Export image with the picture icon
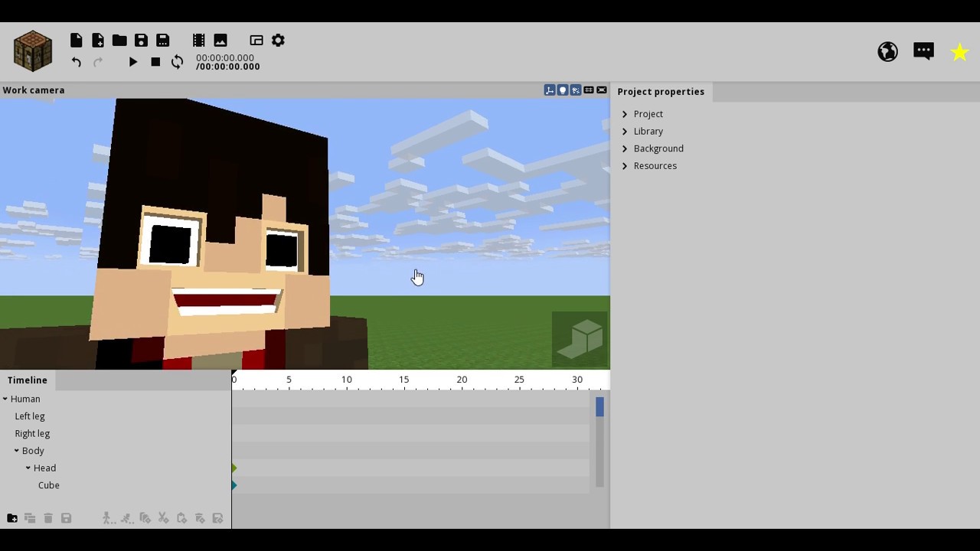 (x=220, y=41)
